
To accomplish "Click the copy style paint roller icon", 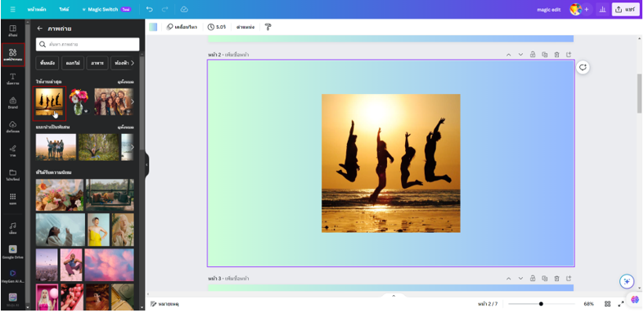I will tap(268, 27).
